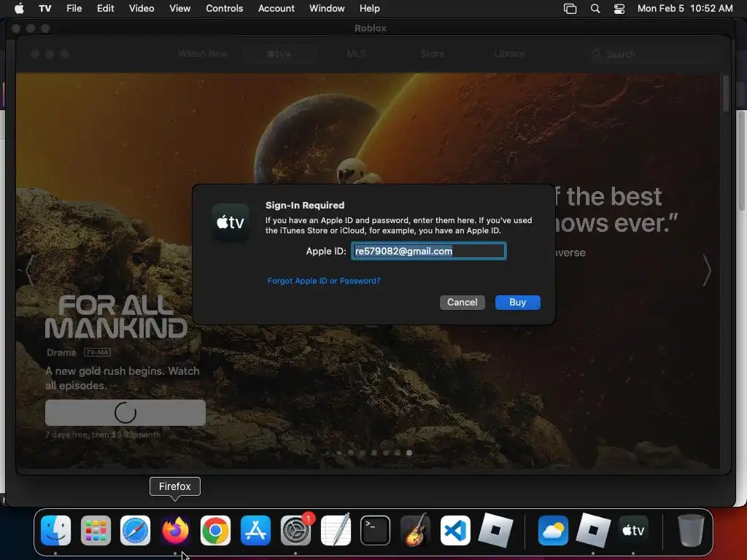Open Control Center in the menu bar
This screenshot has height=560, width=747.
pyautogui.click(x=619, y=9)
